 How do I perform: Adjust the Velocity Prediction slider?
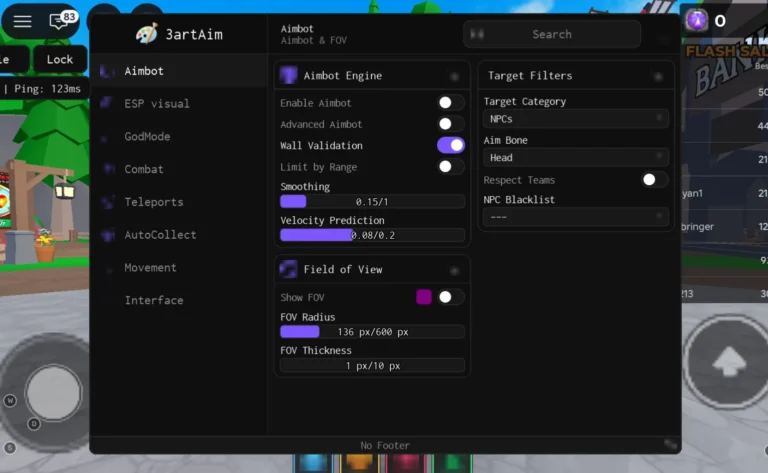pos(372,235)
